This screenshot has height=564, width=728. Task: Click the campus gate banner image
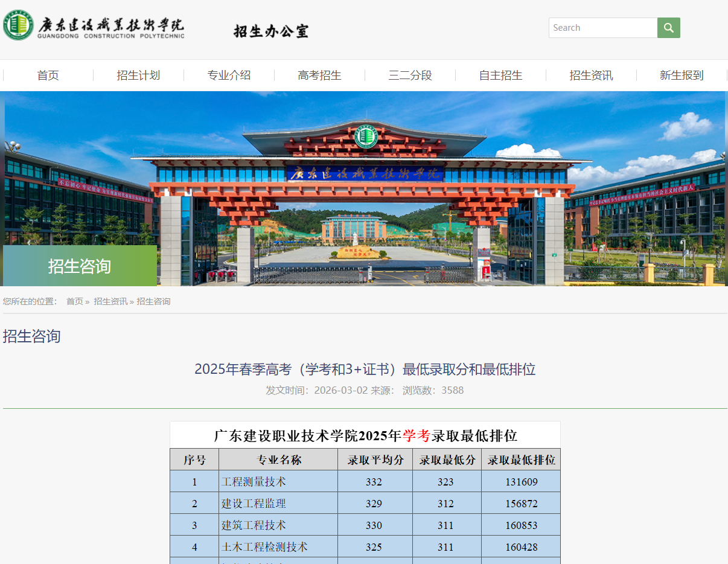pos(364,188)
